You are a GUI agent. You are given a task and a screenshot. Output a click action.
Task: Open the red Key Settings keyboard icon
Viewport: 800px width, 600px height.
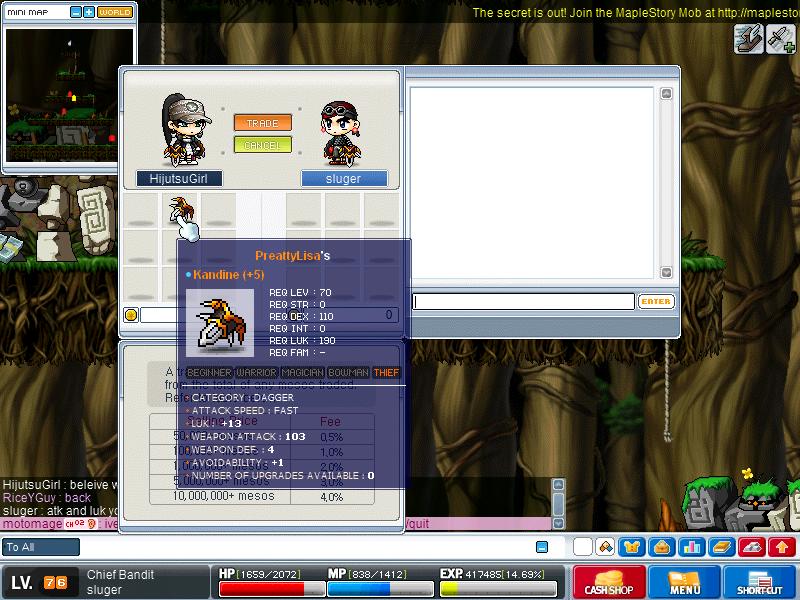(x=752, y=547)
